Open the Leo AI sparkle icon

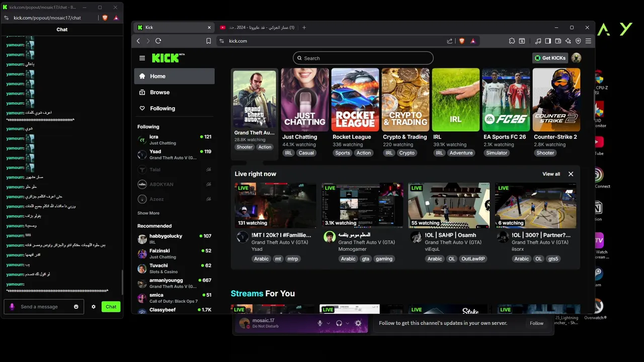click(x=568, y=41)
